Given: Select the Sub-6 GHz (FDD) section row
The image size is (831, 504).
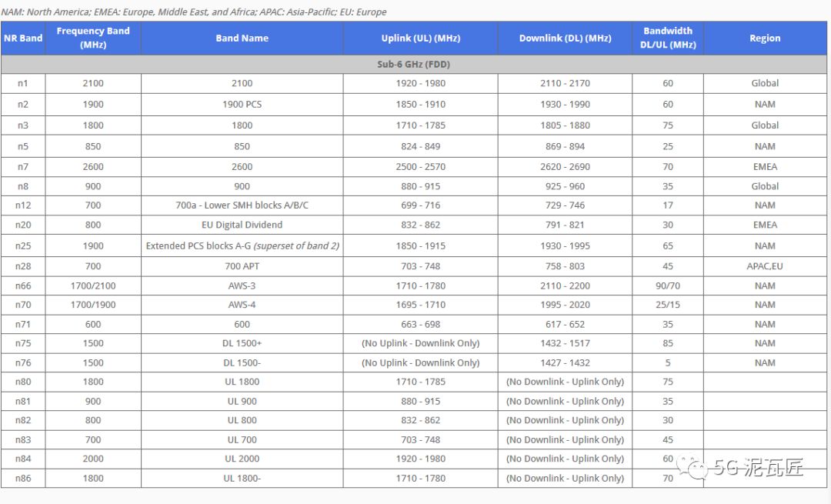Looking at the screenshot, I should pos(413,64).
